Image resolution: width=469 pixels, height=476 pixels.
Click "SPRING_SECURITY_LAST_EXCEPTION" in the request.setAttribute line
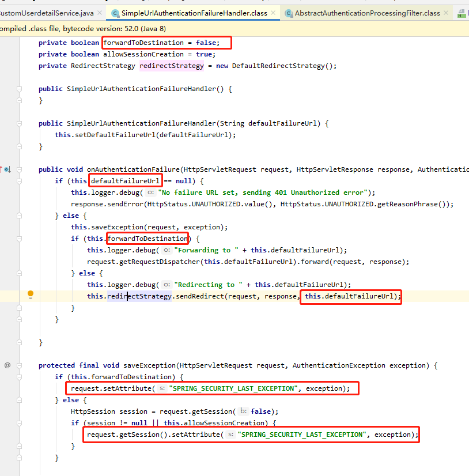(233, 388)
